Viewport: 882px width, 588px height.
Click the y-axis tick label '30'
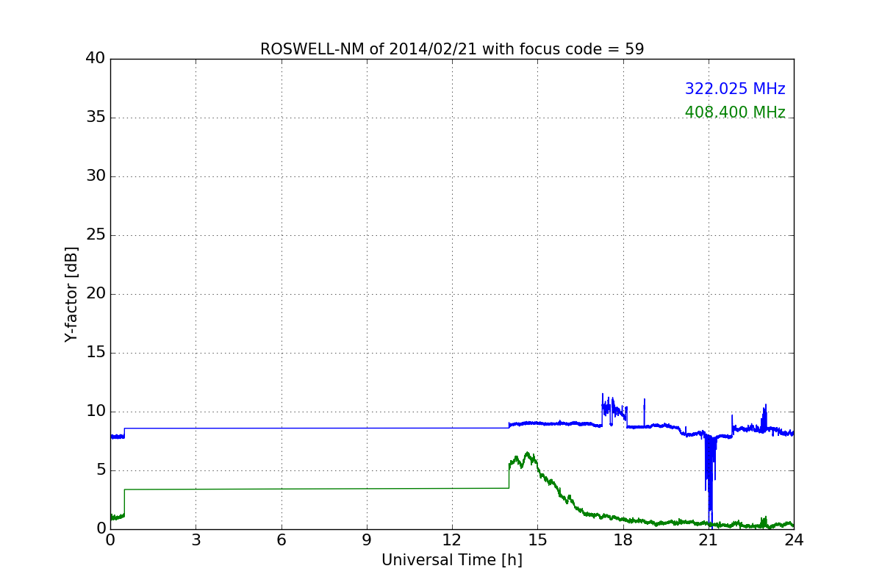coord(96,176)
